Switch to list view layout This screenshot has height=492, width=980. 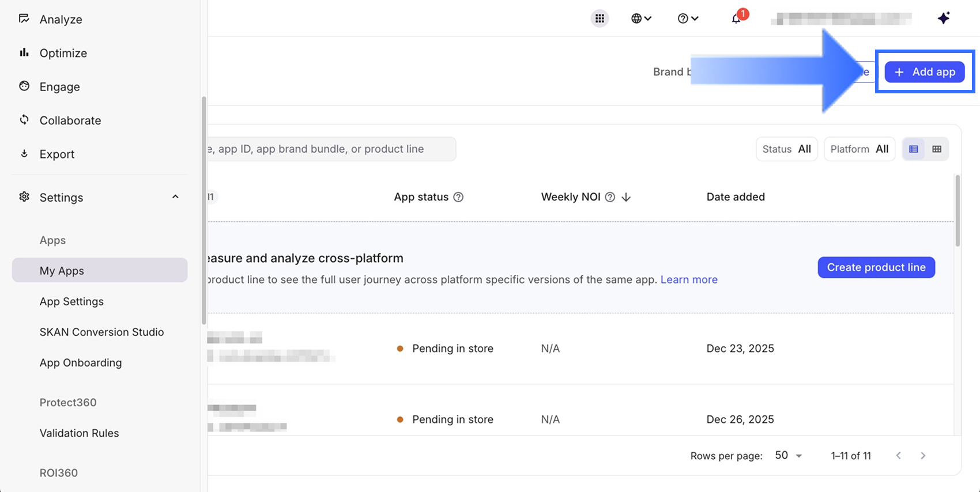914,149
